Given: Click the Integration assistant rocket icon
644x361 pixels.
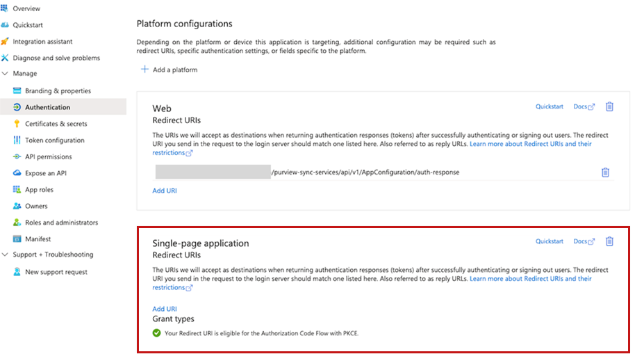Looking at the screenshot, I should point(5,42).
